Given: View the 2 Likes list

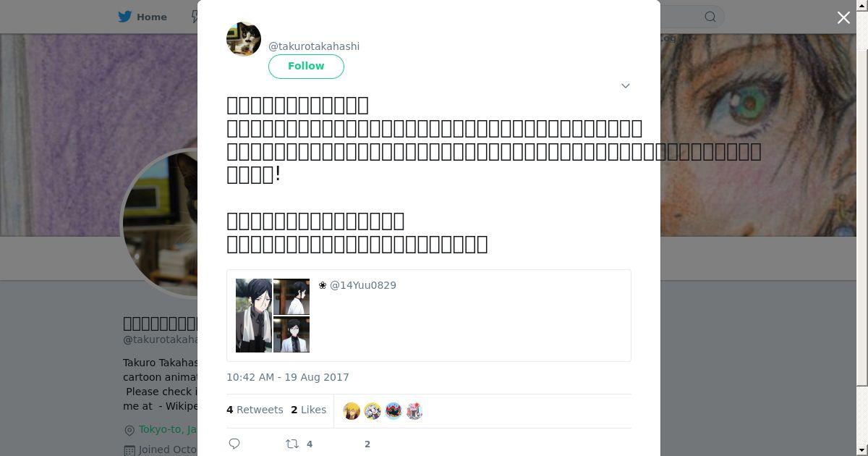Looking at the screenshot, I should coord(309,410).
